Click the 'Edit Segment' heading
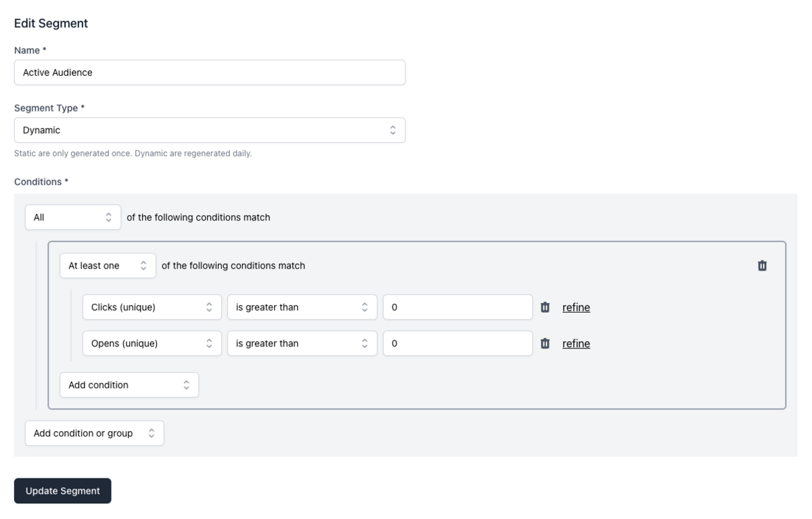Image resolution: width=812 pixels, height=519 pixels. 51,24
